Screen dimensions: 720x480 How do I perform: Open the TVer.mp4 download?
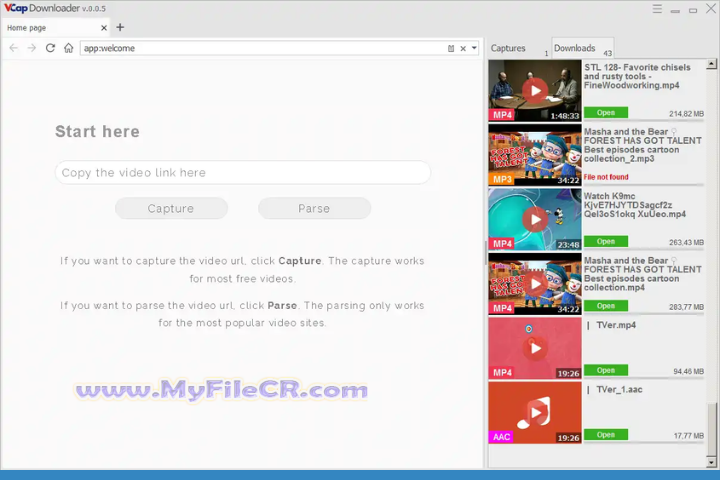606,370
